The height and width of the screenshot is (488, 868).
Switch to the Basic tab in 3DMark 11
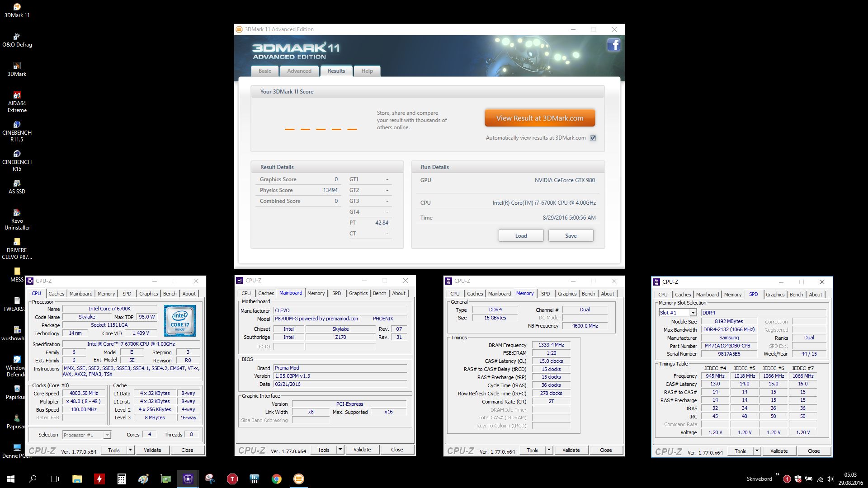264,71
